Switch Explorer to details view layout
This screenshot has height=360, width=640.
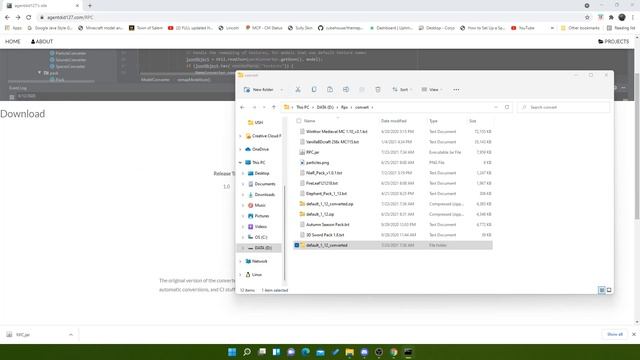pos(602,290)
